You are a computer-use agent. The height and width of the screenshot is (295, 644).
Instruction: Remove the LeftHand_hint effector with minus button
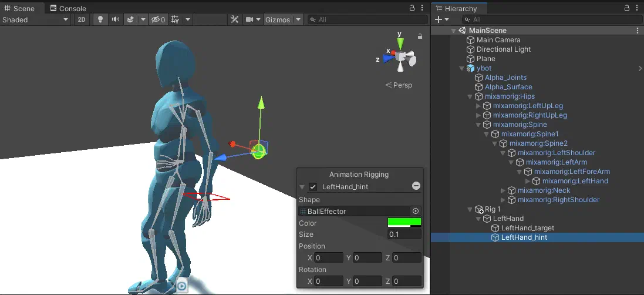click(416, 186)
